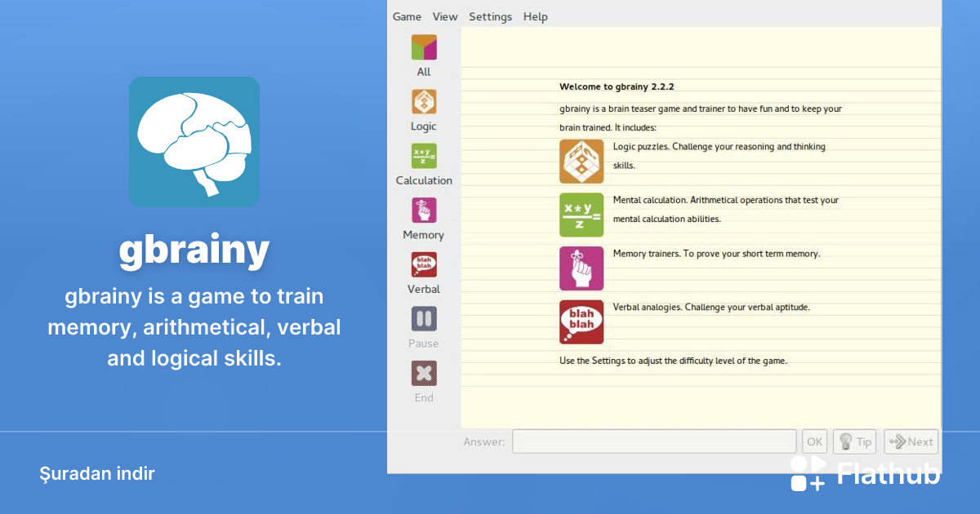Image resolution: width=980 pixels, height=514 pixels.
Task: Click the mental calculation x*y icon
Action: coord(581,215)
